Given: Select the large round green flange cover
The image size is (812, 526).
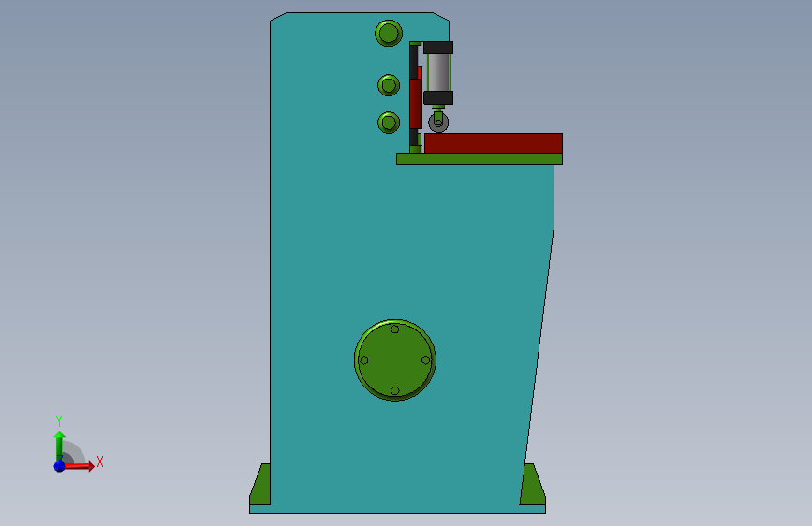Looking at the screenshot, I should tap(395, 359).
